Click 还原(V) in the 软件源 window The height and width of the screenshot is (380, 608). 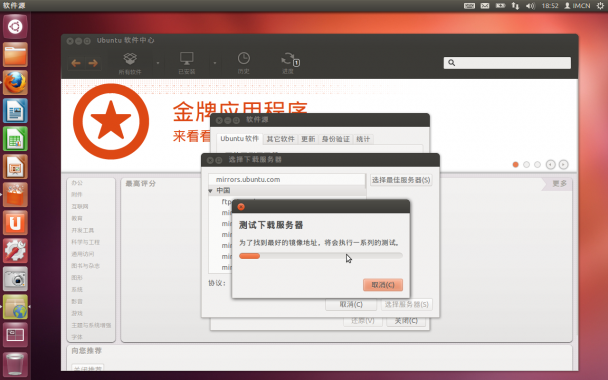[x=363, y=321]
